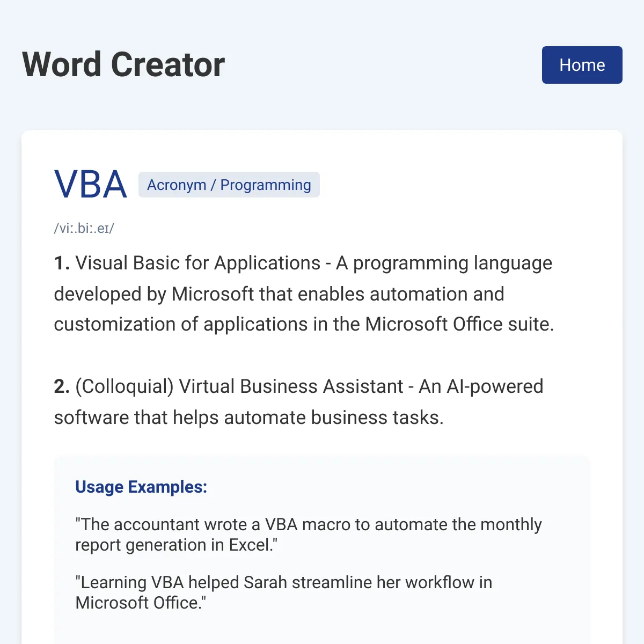Click the pronunciation text /viː.biː.eɪ/
The height and width of the screenshot is (644, 644).
point(84,228)
